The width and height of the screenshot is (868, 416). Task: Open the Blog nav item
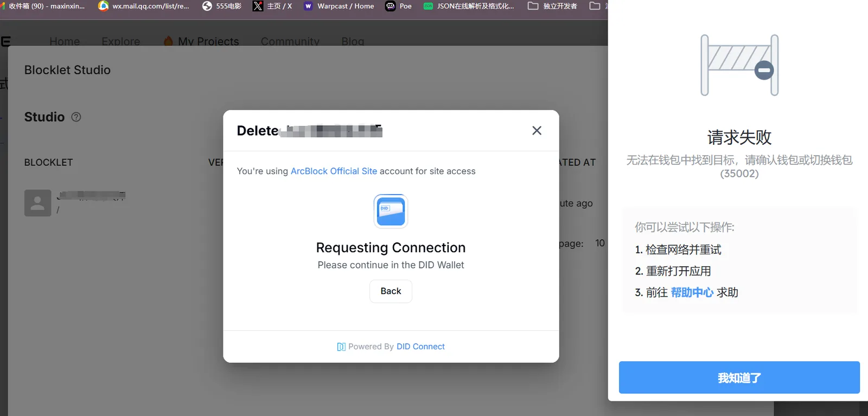coord(353,41)
